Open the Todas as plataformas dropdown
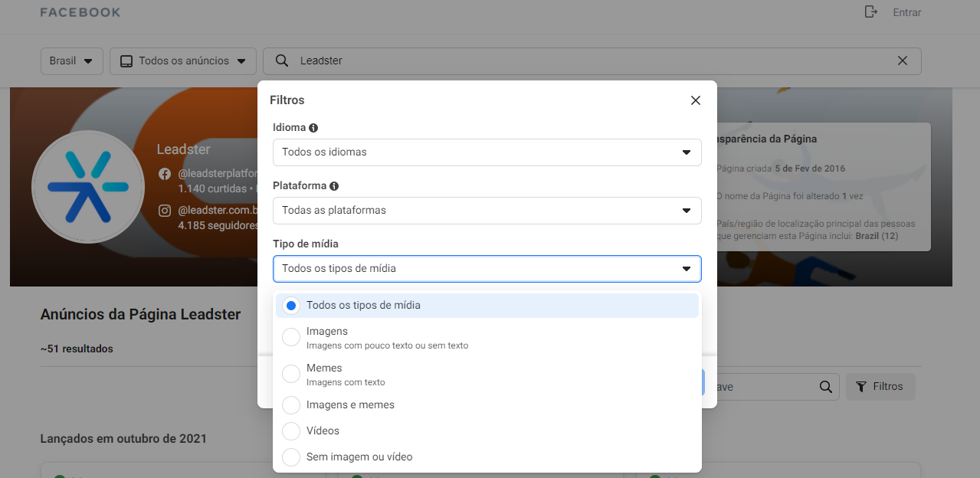Image resolution: width=980 pixels, height=478 pixels. coord(487,210)
